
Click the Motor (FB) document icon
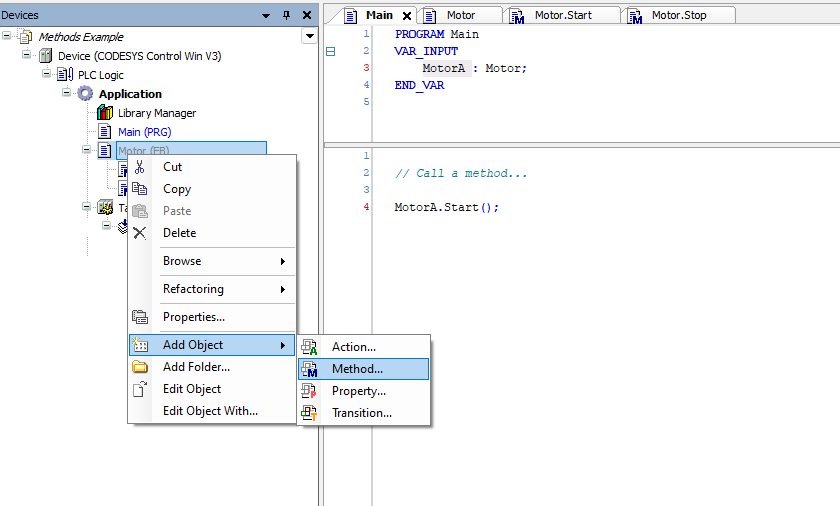[105, 150]
